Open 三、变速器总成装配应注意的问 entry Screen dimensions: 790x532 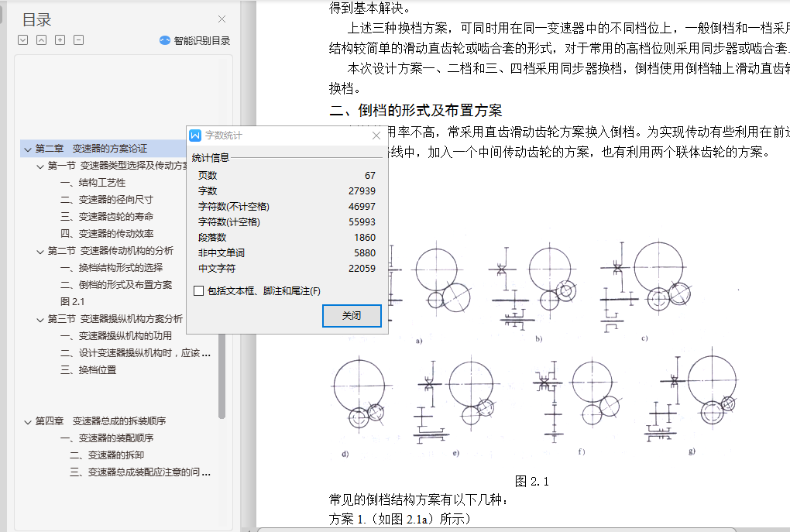[140, 472]
